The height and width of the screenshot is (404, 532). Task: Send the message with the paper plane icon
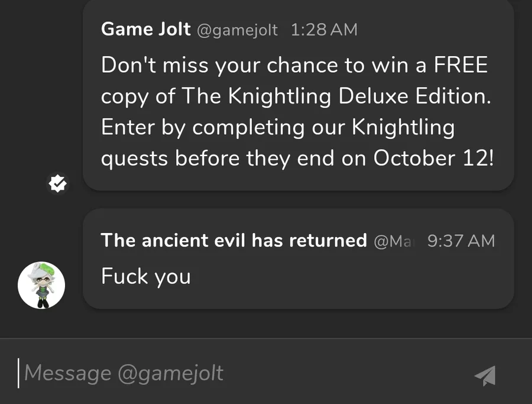(x=485, y=375)
